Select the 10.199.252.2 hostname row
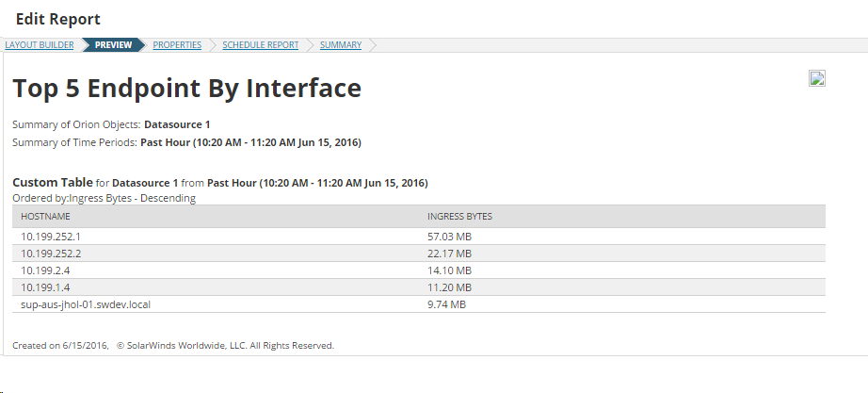Viewport: 868px width, 393px height. pos(419,254)
